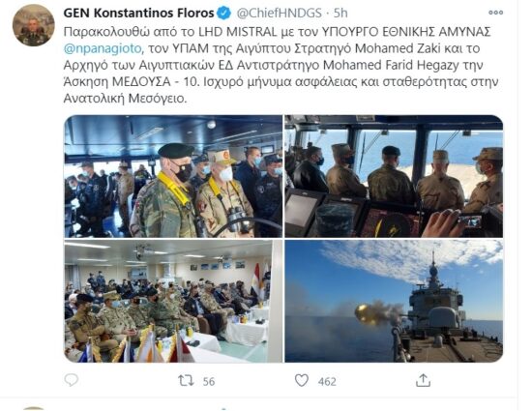The width and height of the screenshot is (532, 411).
Task: Open the three-dot more options menu
Action: pos(495,13)
